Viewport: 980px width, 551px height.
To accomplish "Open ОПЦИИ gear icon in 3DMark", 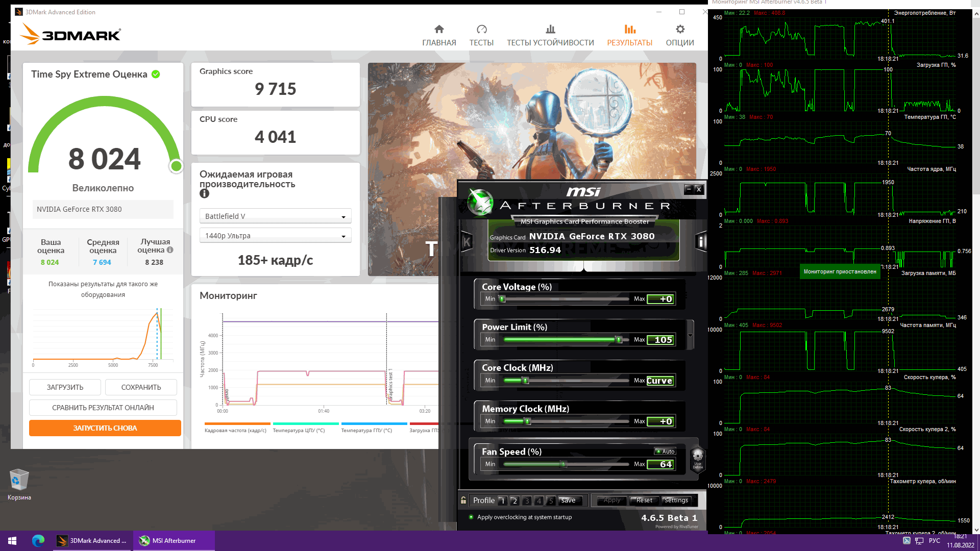I will [680, 29].
